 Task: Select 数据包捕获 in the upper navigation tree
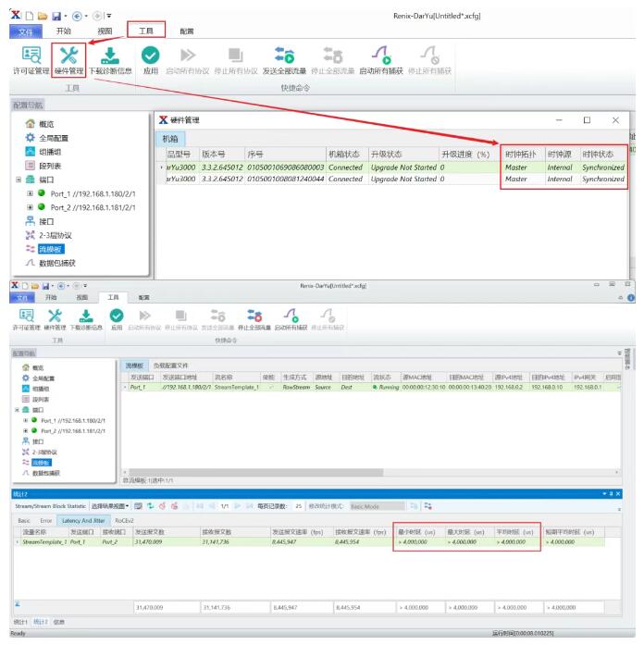pyautogui.click(x=59, y=263)
